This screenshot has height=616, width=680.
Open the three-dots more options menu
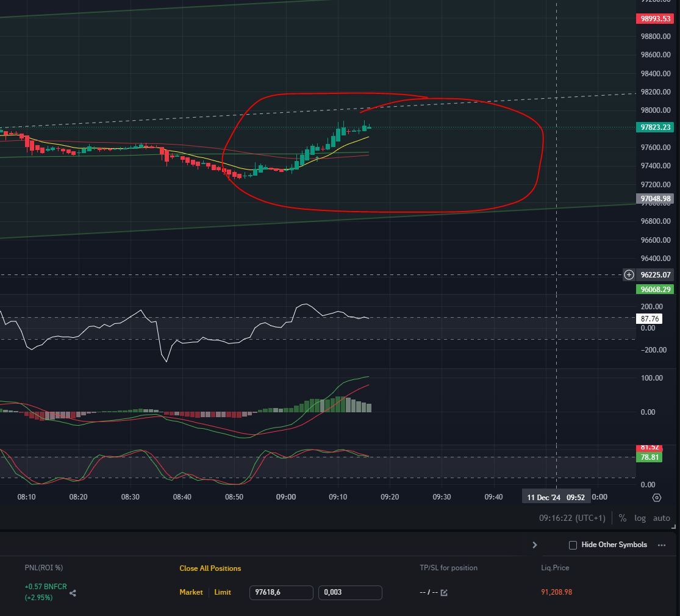click(x=662, y=545)
